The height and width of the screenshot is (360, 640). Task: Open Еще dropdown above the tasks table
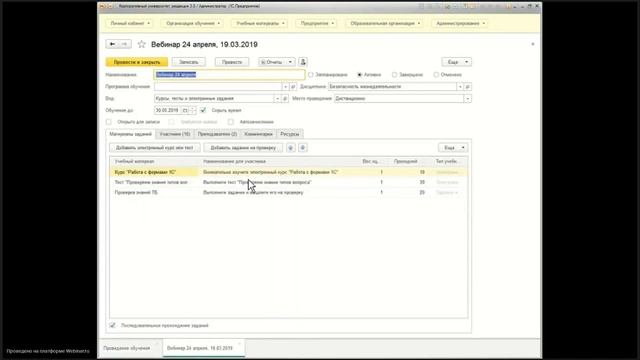coord(453,148)
